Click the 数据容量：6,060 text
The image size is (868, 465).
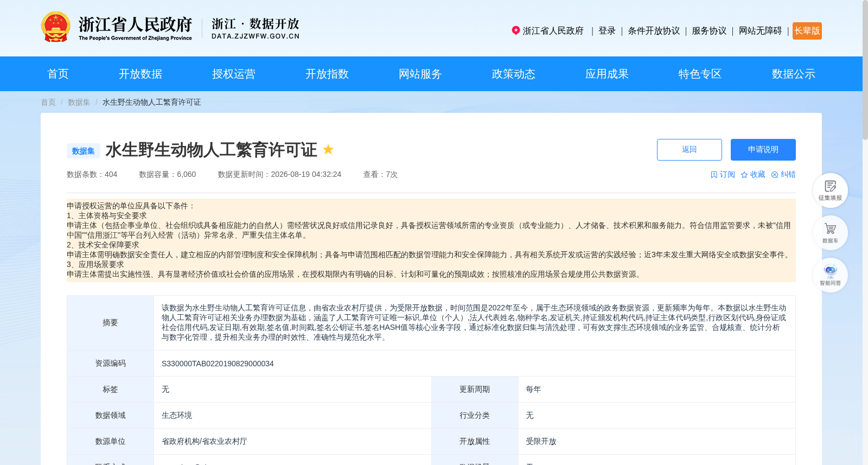pos(168,175)
